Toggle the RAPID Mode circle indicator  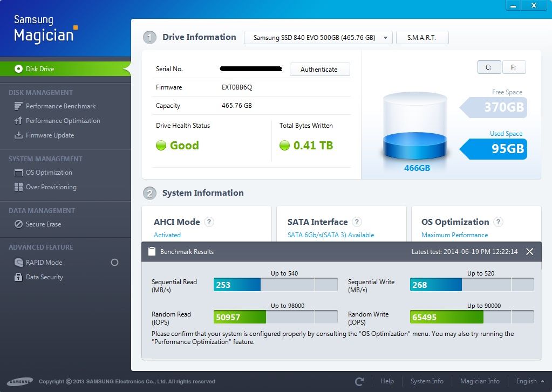pyautogui.click(x=114, y=263)
